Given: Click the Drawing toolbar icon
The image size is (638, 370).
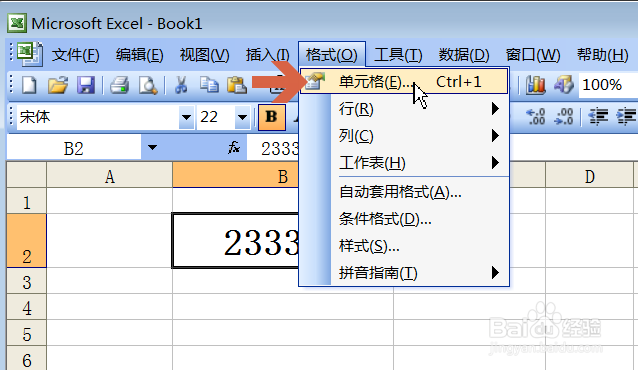Looking at the screenshot, I should pos(564,85).
